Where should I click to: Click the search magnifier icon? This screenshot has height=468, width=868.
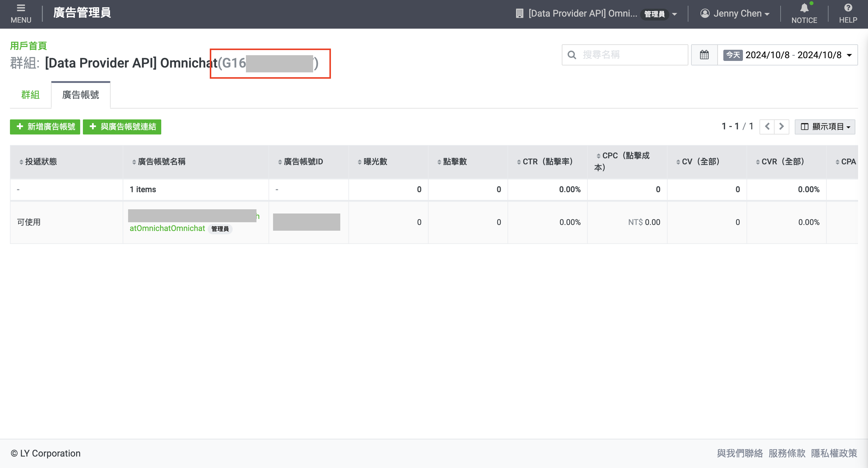[x=572, y=55]
